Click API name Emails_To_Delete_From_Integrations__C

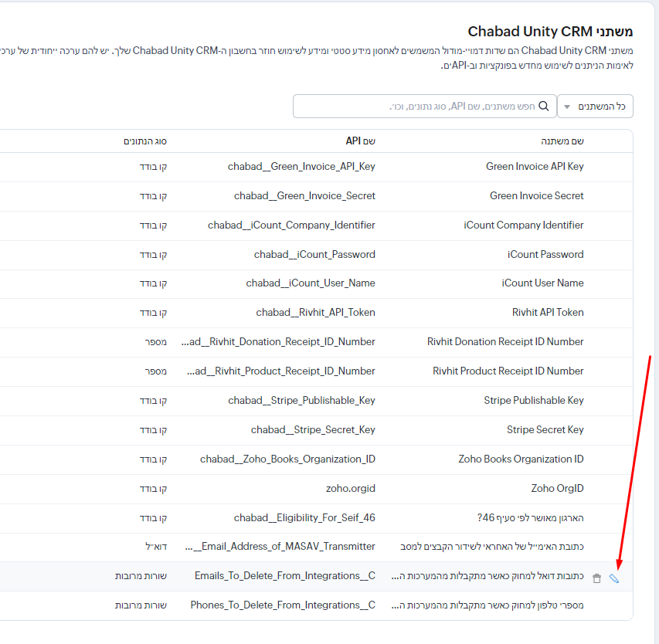pos(285,576)
